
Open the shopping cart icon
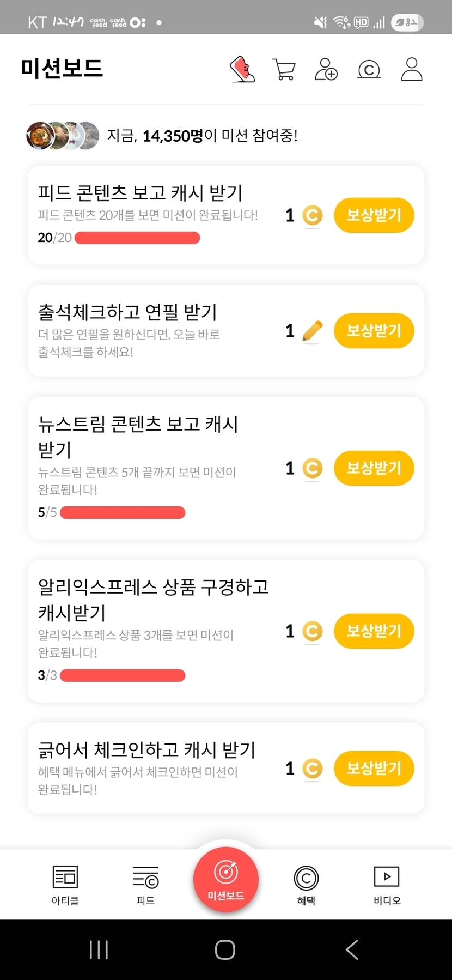[x=284, y=70]
